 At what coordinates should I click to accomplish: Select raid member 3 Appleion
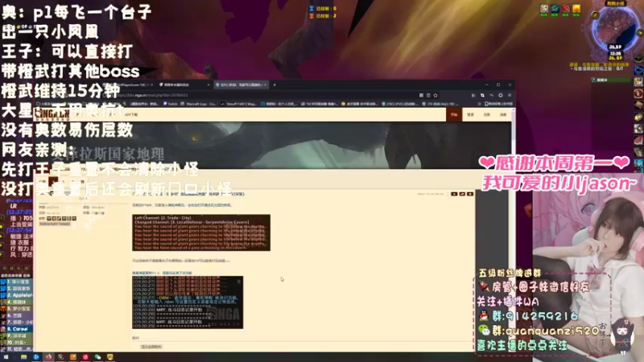(16, 295)
